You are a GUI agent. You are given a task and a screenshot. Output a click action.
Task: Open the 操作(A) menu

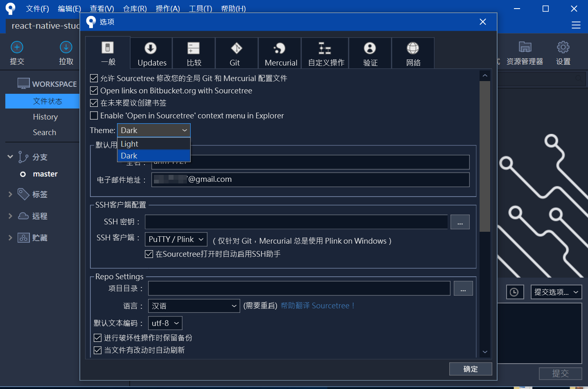168,9
